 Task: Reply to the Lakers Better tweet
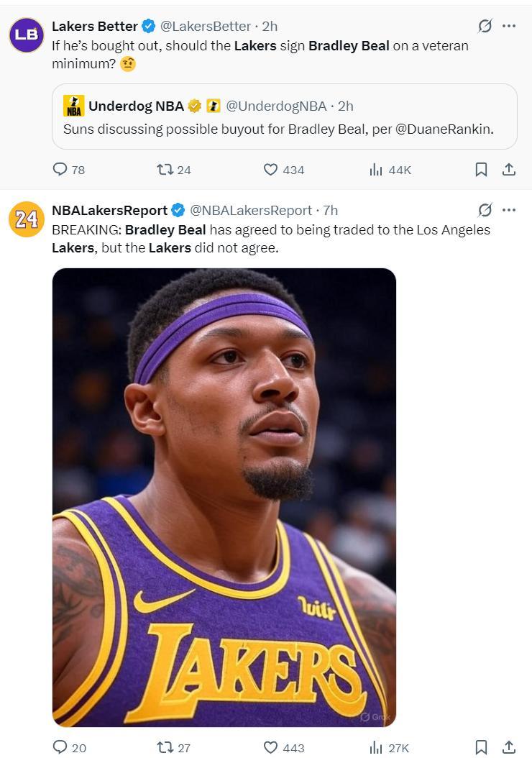pyautogui.click(x=60, y=170)
